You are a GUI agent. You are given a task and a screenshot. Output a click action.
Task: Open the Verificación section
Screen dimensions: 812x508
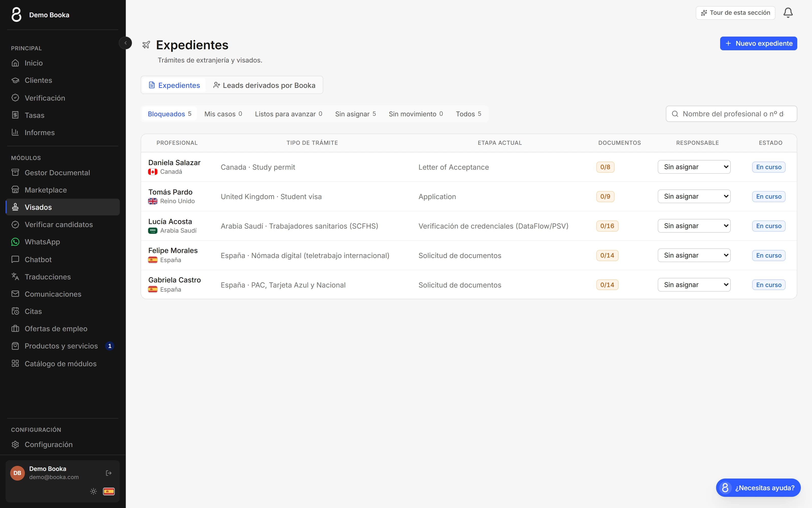click(x=63, y=98)
